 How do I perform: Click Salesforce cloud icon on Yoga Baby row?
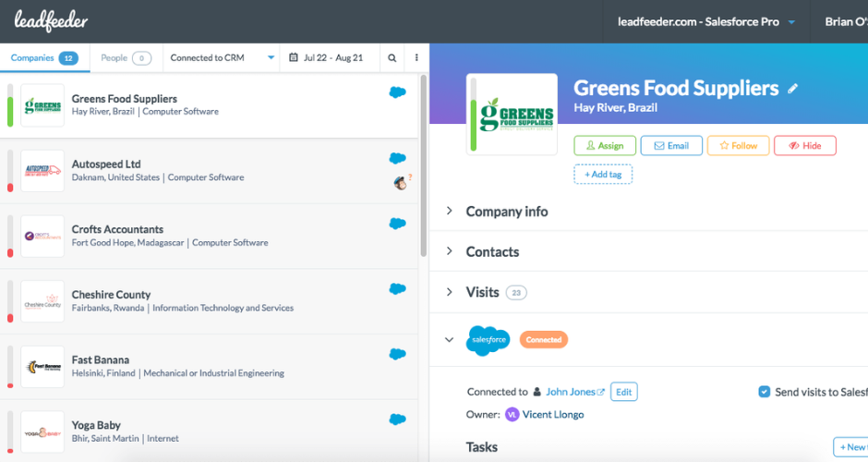point(397,419)
